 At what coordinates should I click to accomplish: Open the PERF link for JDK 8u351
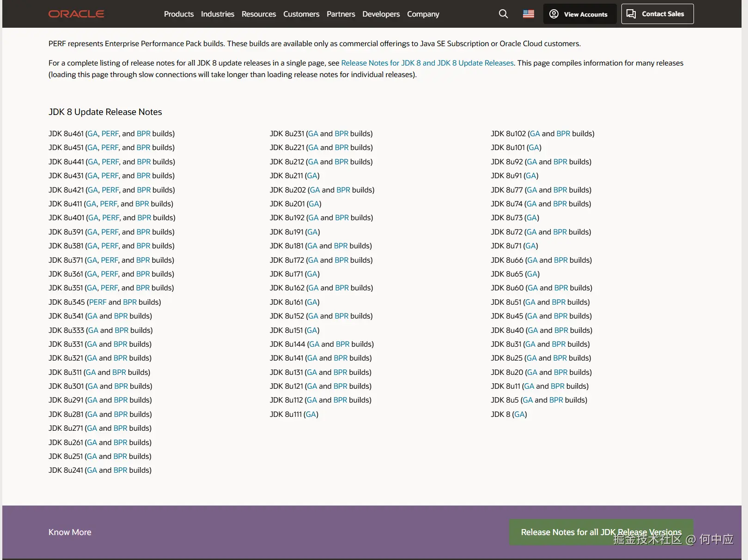(x=109, y=288)
